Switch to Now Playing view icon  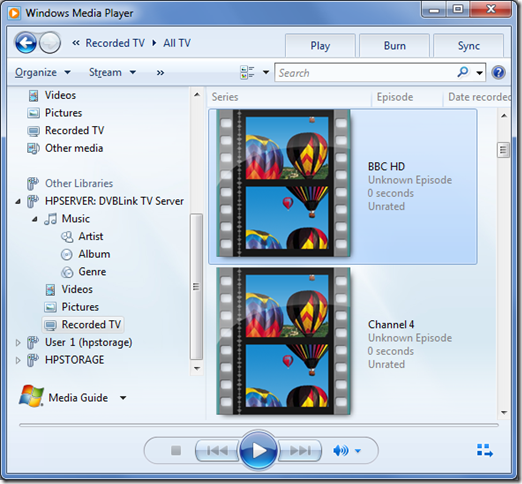pyautogui.click(x=485, y=450)
